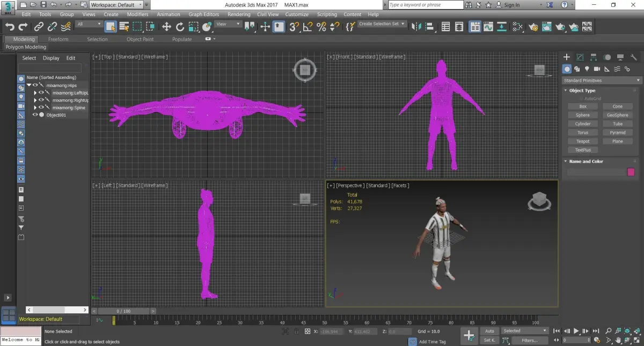This screenshot has height=346, width=644.
Task: Click the Pyramid primitive button
Action: (618, 133)
